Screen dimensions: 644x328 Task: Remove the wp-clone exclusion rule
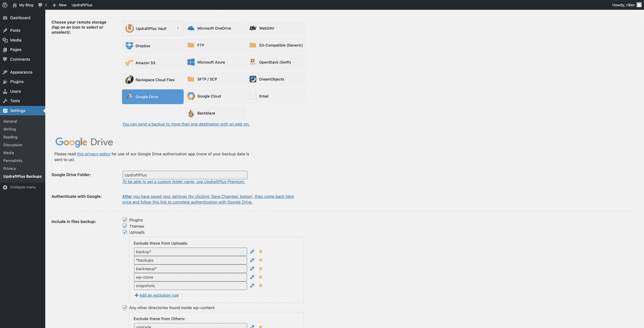coord(261,277)
